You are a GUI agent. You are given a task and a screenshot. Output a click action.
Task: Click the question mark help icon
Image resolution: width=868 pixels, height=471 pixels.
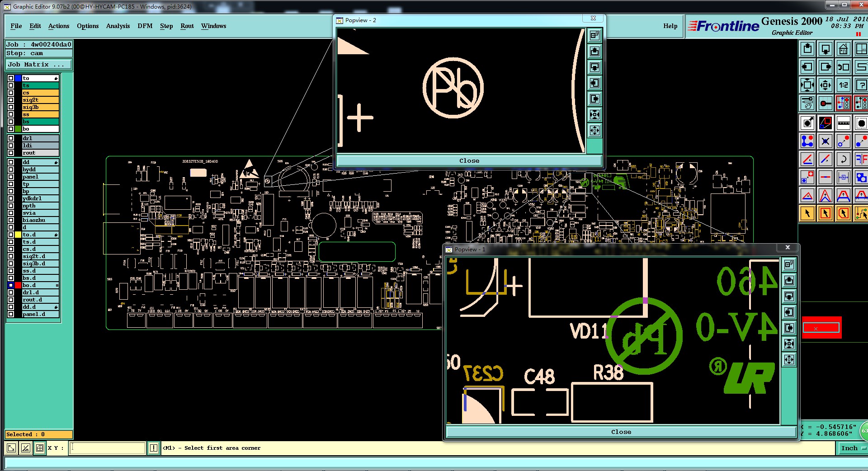pyautogui.click(x=861, y=85)
